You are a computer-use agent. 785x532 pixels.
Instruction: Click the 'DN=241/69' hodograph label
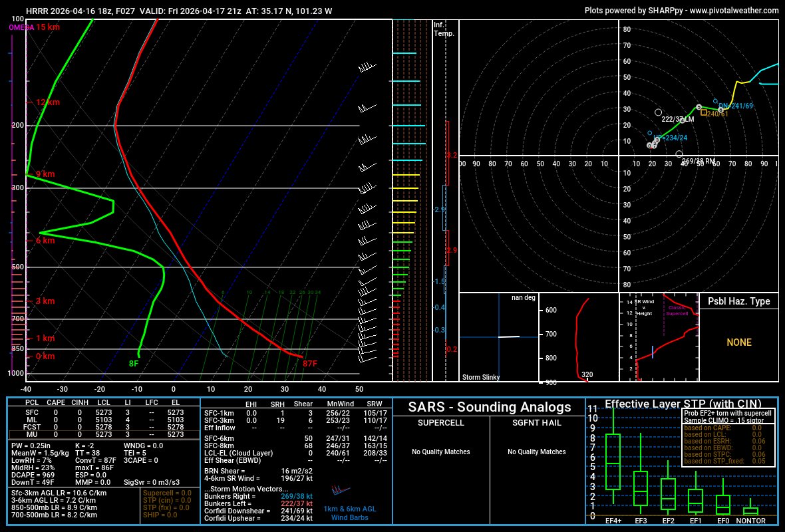coord(735,106)
